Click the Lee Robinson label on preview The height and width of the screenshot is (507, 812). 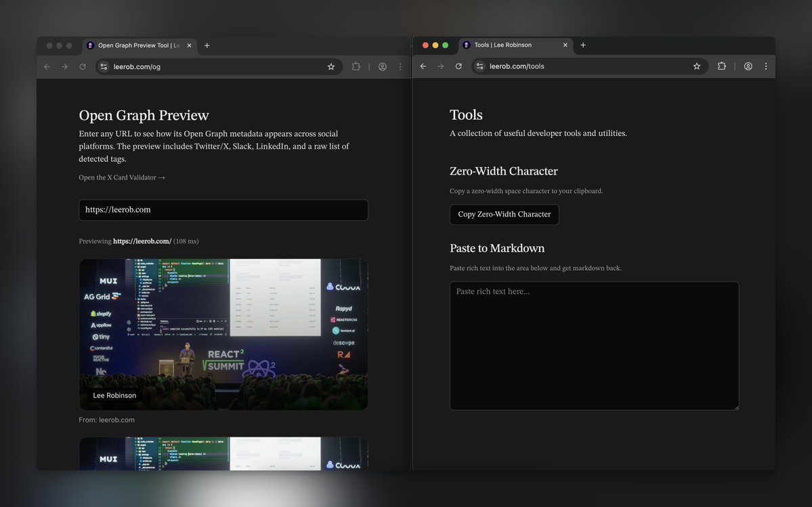114,395
